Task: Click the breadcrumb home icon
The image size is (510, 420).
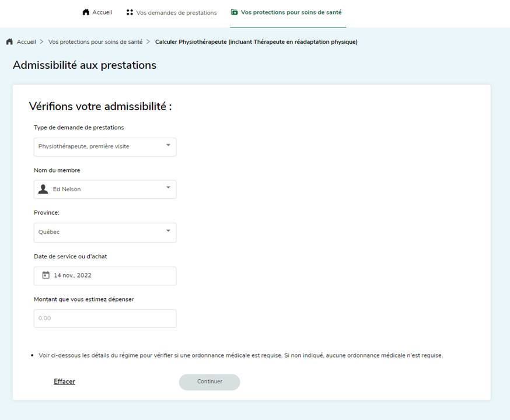Action: click(x=9, y=41)
